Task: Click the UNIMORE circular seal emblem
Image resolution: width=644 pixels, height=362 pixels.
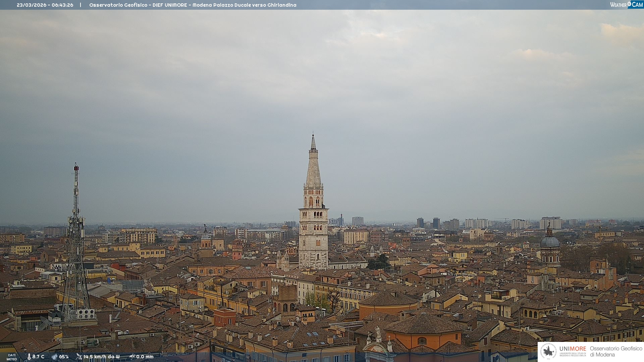Action: 548,351
